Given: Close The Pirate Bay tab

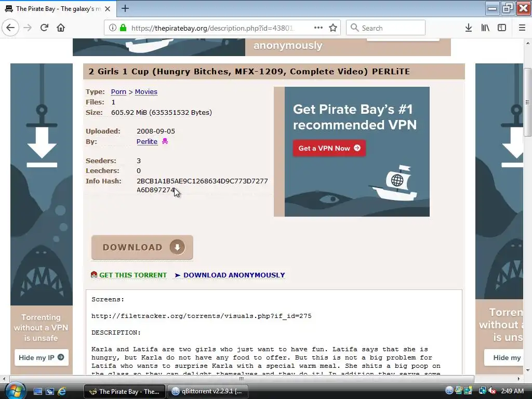Looking at the screenshot, I should pos(108,9).
